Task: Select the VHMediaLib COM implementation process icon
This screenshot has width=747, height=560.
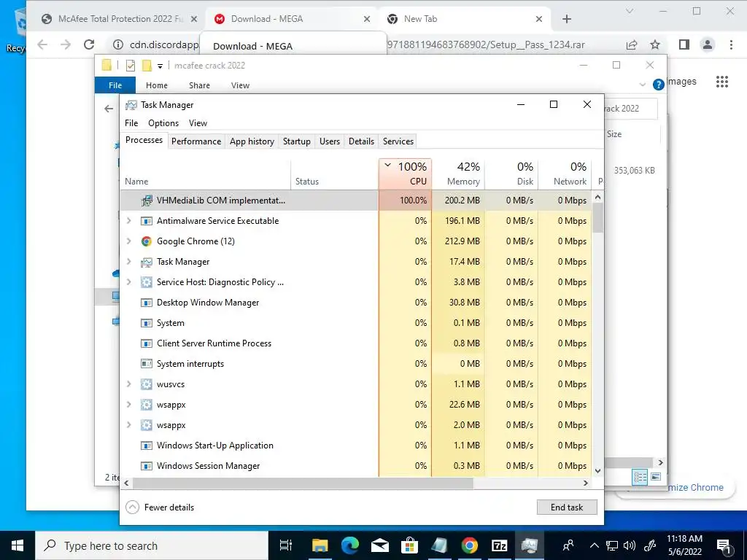Action: 146,201
